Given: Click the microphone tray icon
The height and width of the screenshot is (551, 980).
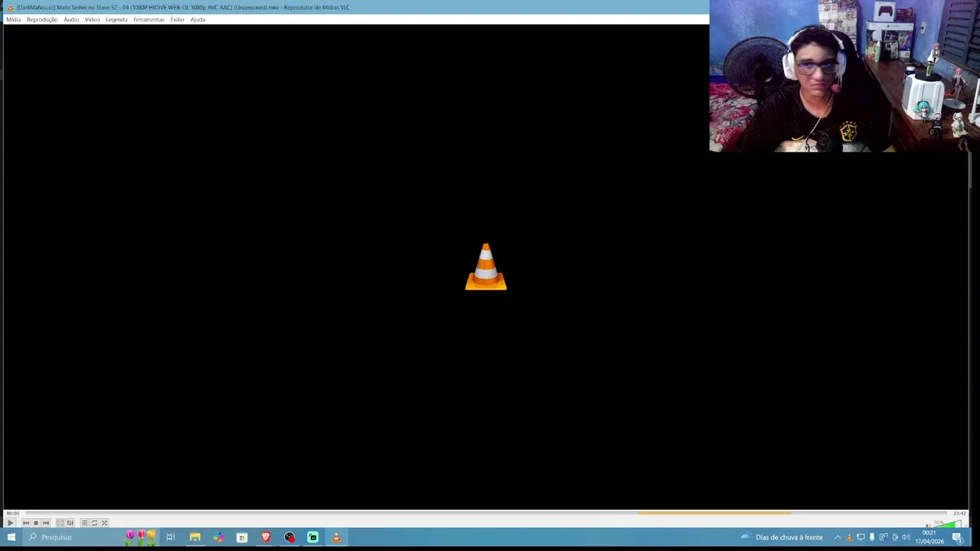Looking at the screenshot, I should pyautogui.click(x=871, y=537).
